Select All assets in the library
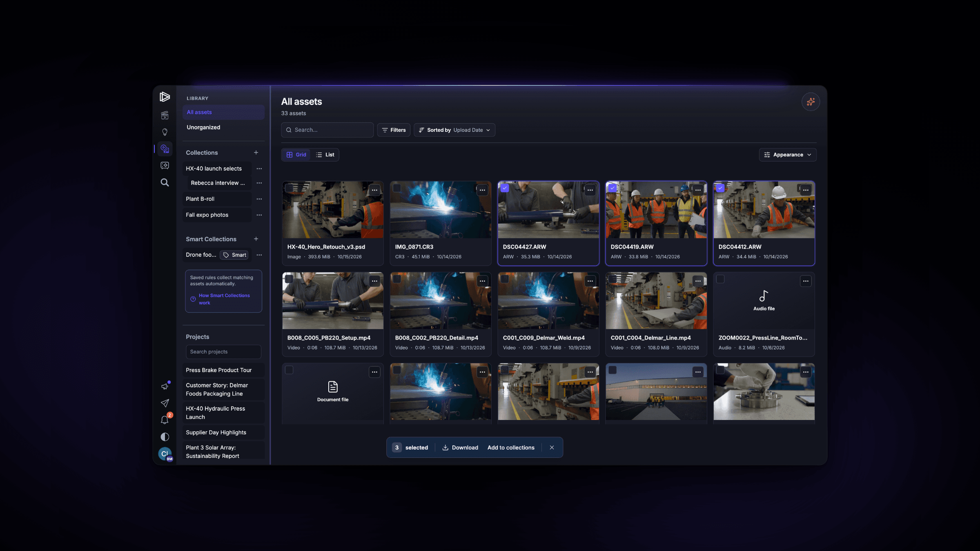 (x=223, y=112)
